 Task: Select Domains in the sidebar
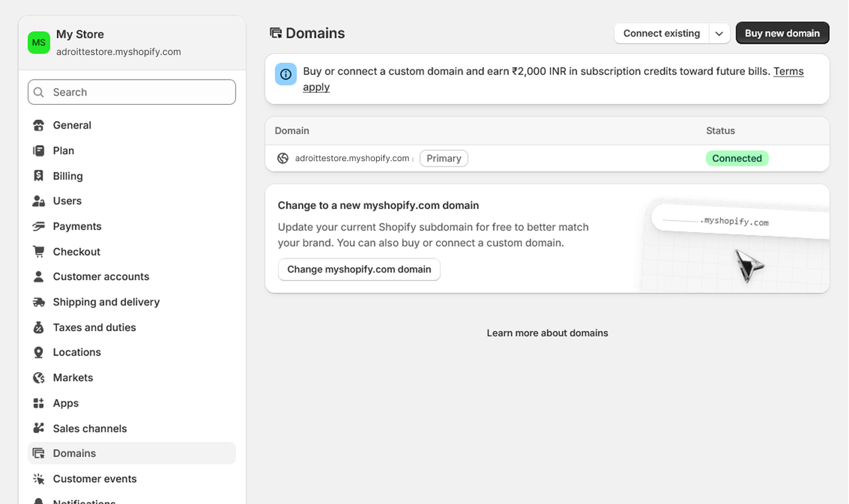(x=132, y=453)
